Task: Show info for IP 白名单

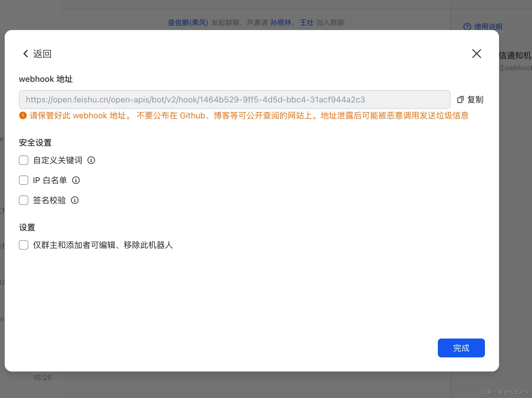Action: pos(76,180)
